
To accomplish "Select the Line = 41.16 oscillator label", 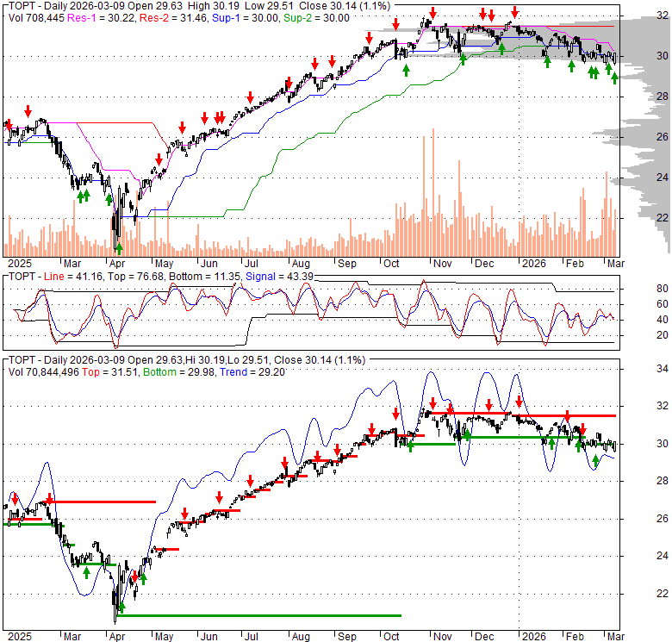I will pyautogui.click(x=73, y=277).
